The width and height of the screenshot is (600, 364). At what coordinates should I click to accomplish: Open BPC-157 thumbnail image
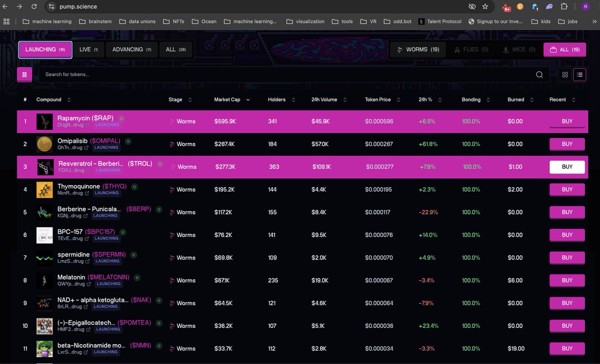pos(44,235)
